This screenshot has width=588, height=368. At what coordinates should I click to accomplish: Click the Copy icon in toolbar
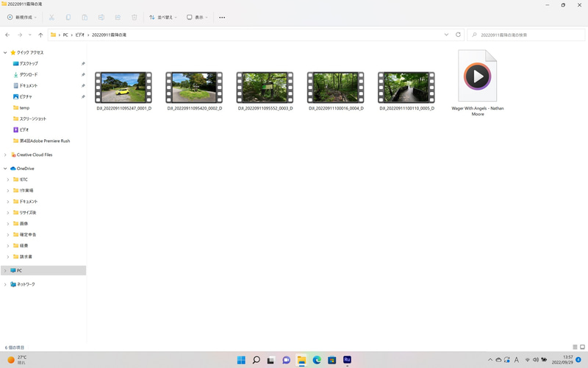tap(68, 17)
